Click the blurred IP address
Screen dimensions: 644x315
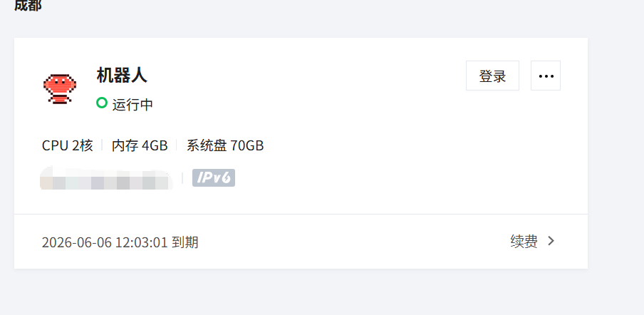pos(106,178)
